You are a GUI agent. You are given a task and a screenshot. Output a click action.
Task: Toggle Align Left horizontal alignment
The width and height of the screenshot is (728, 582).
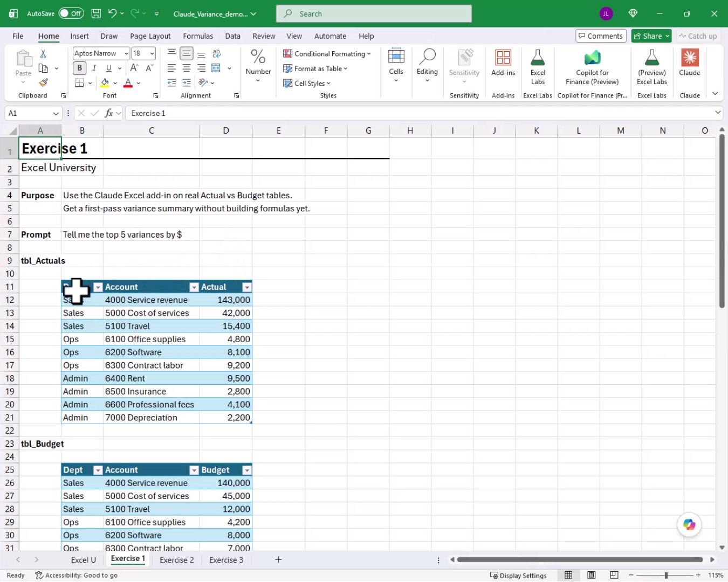171,68
